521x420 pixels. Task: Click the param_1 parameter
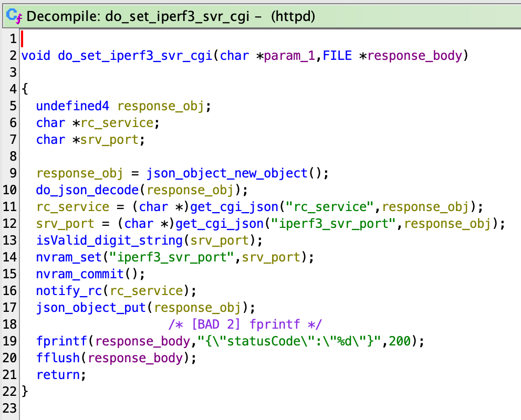[x=289, y=56]
